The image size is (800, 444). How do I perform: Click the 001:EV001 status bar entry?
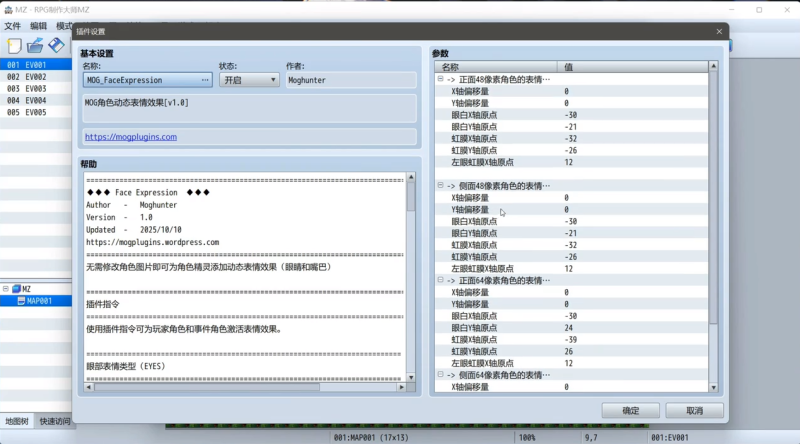pyautogui.click(x=669, y=437)
